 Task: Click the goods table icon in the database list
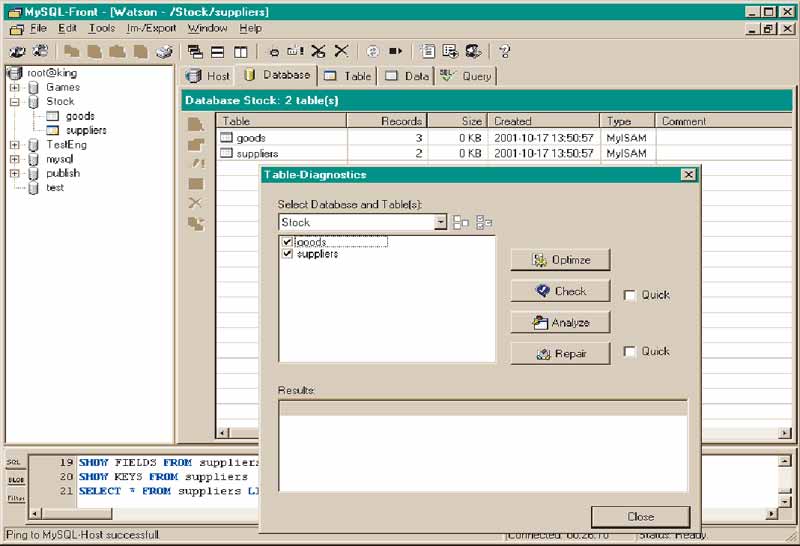226,137
